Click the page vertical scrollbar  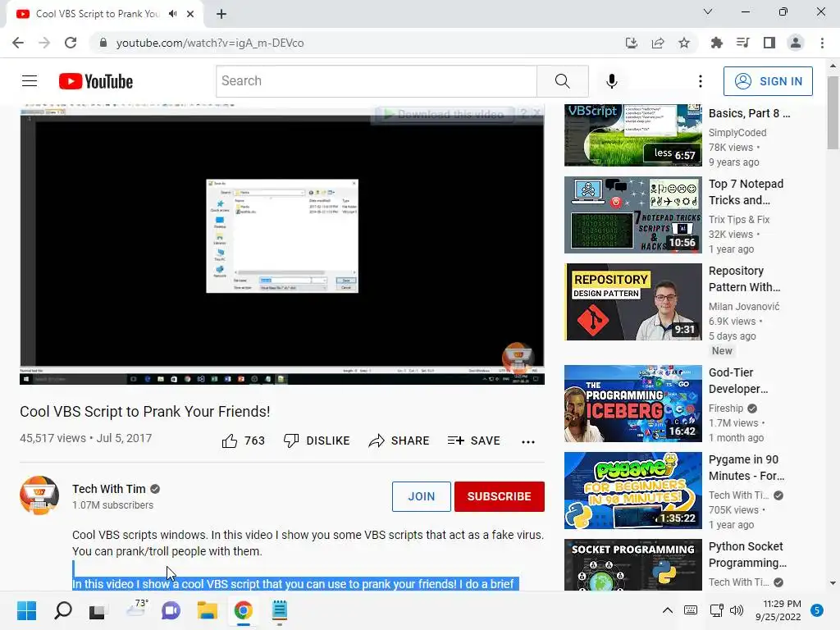coord(833,112)
